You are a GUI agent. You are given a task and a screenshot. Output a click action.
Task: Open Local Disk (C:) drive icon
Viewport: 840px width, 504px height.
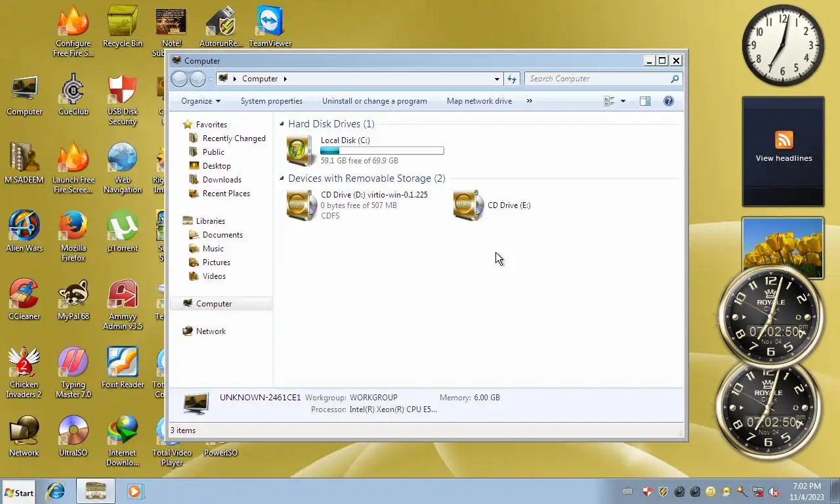(x=302, y=150)
